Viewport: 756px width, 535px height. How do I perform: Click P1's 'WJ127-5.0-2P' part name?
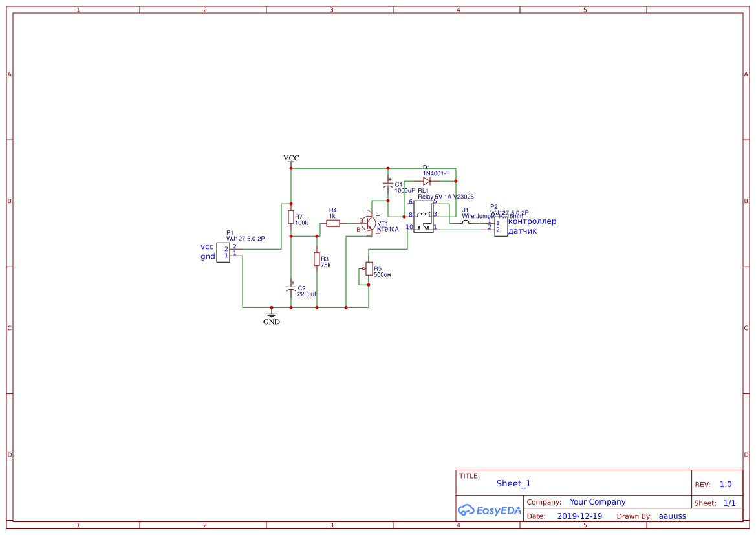245,239
